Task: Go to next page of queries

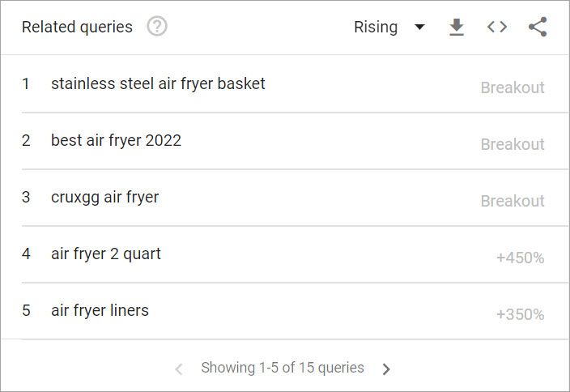Action: (386, 369)
